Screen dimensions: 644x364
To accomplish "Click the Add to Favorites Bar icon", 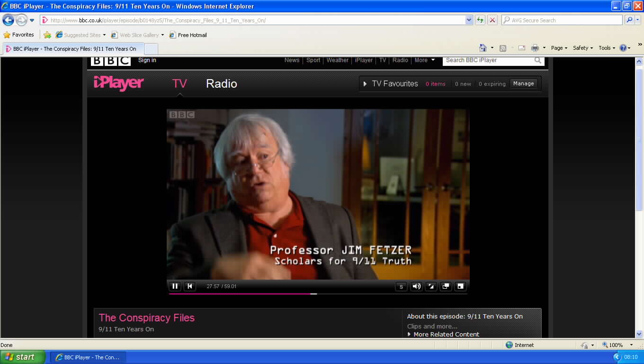I will point(47,35).
